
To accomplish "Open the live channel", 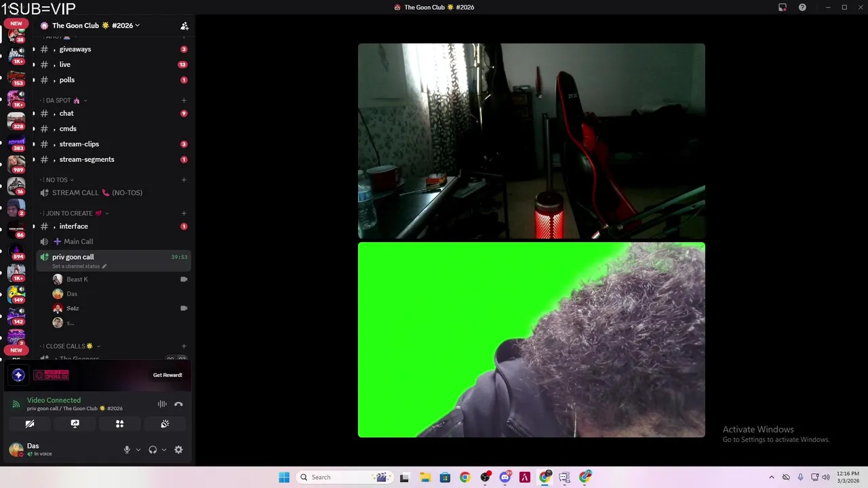I will click(113, 64).
